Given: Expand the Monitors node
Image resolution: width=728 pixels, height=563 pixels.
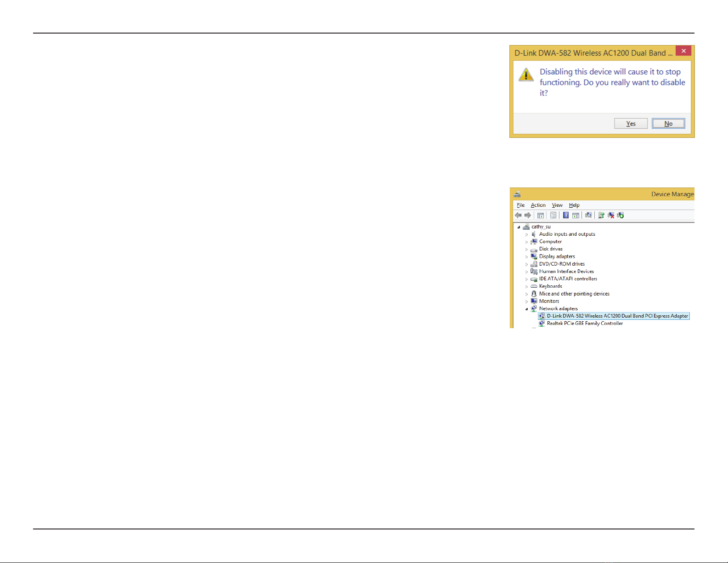Looking at the screenshot, I should (x=527, y=301).
